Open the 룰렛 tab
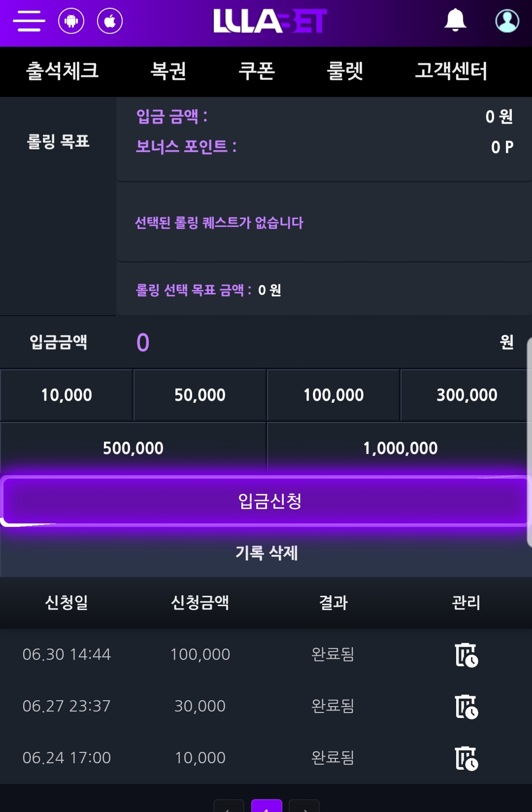 pos(345,71)
